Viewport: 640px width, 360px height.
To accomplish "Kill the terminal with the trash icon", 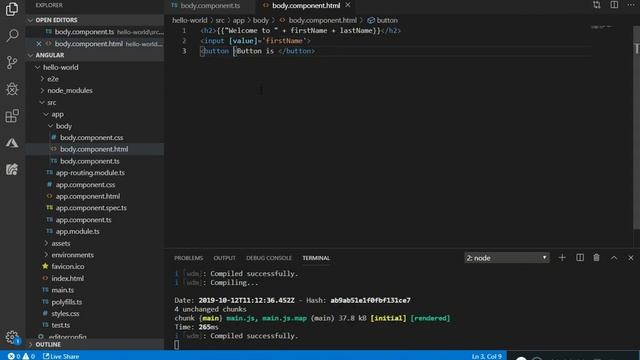I will pos(596,258).
